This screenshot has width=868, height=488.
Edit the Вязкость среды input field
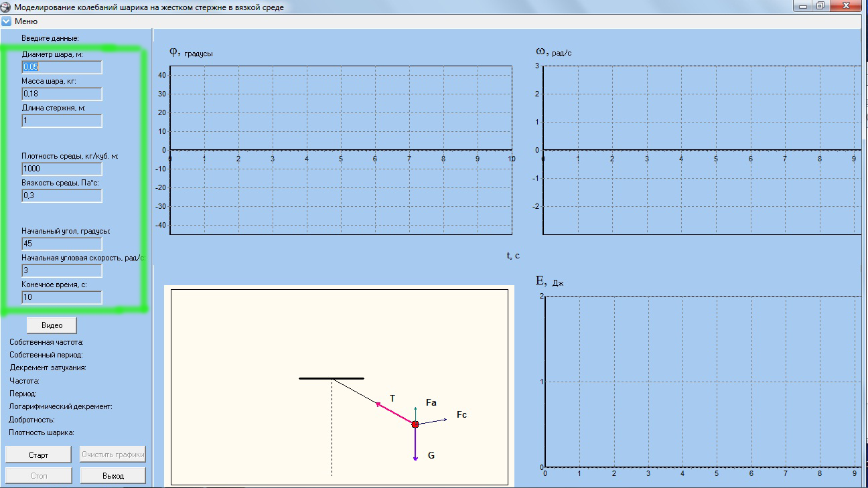[x=62, y=195]
